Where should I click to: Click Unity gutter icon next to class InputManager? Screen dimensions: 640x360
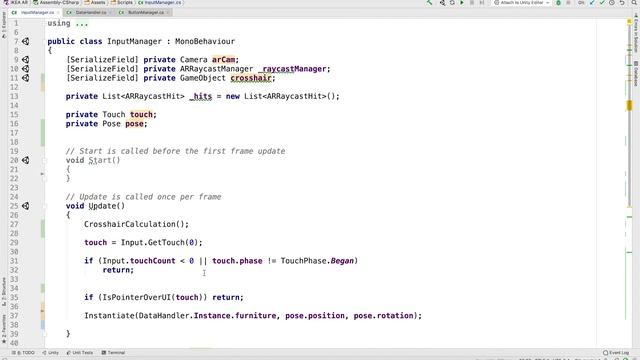(25, 41)
